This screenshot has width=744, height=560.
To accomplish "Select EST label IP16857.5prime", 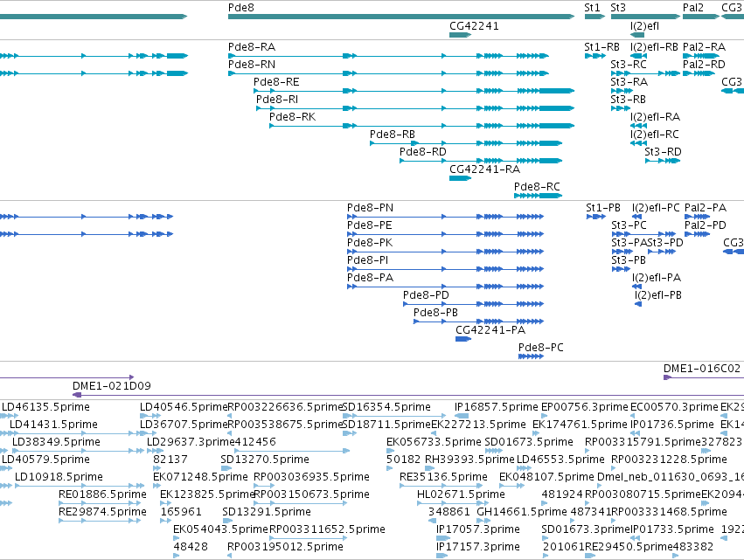I will pyautogui.click(x=497, y=407).
